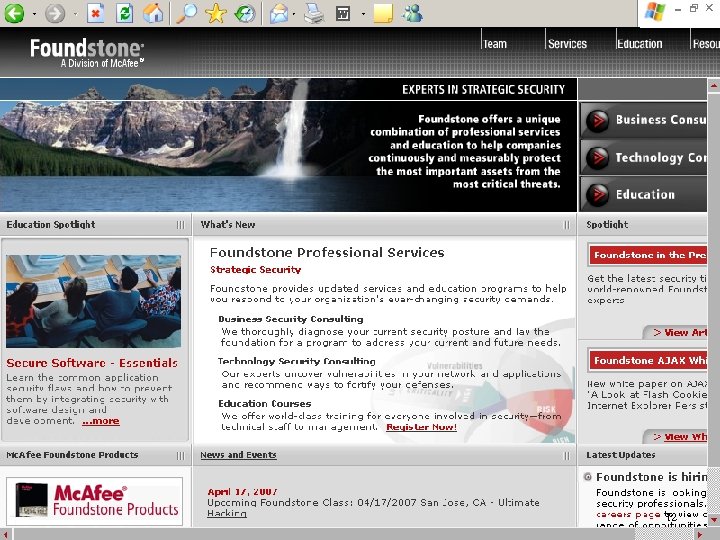Open the Secure Software - Essentials link
The width and height of the screenshot is (720, 540).
pos(92,363)
